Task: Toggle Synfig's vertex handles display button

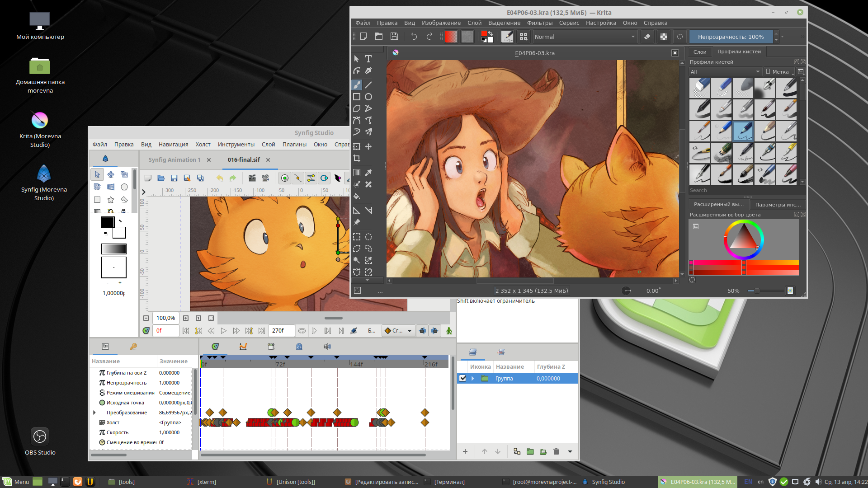Action: (x=298, y=178)
